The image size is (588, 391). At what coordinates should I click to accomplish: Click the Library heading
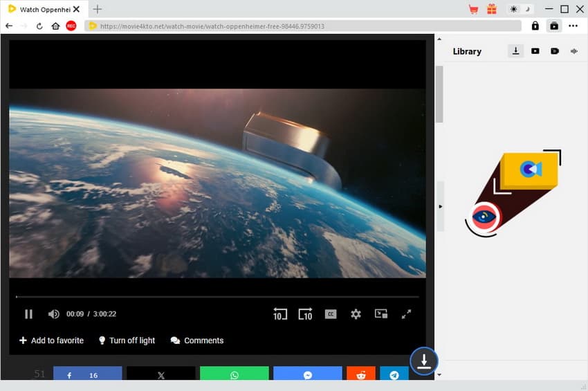tap(467, 51)
